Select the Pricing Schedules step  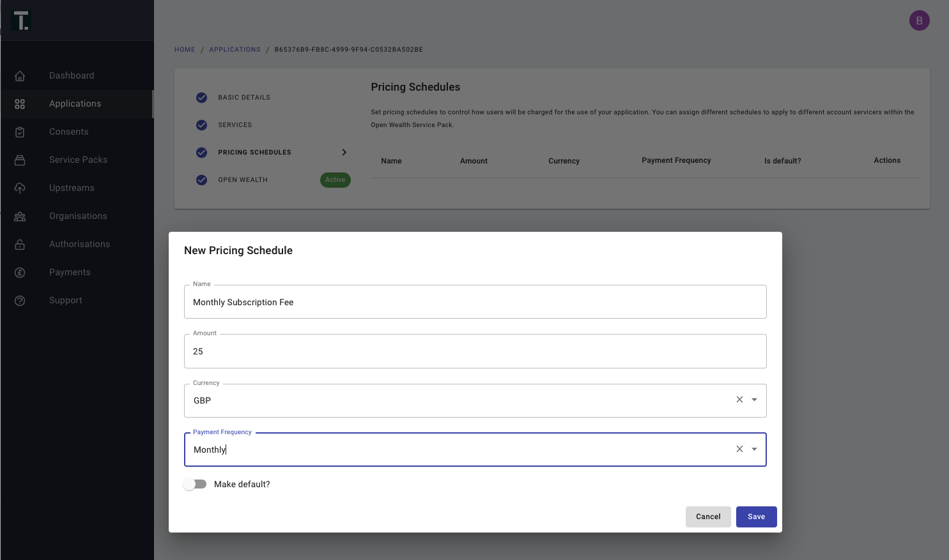254,153
